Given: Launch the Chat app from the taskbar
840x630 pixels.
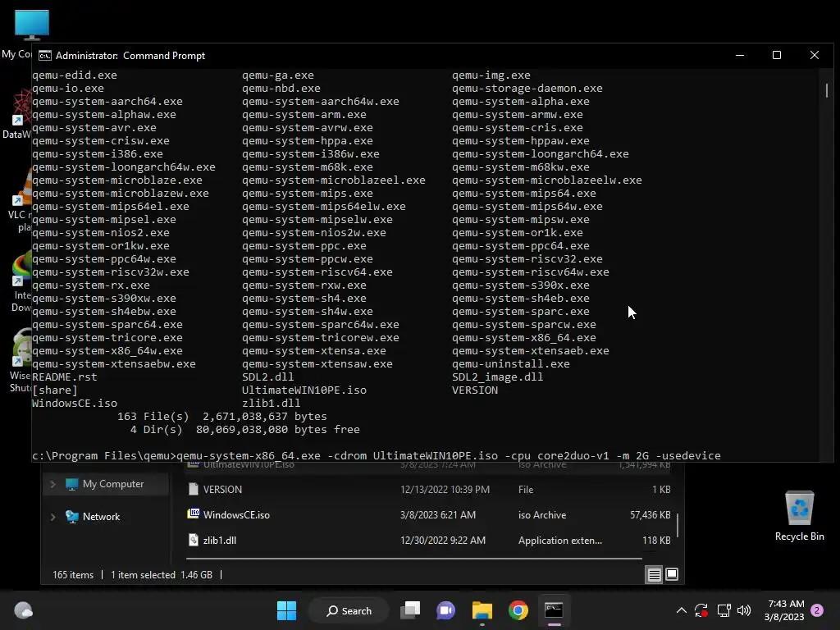Looking at the screenshot, I should tap(445, 610).
